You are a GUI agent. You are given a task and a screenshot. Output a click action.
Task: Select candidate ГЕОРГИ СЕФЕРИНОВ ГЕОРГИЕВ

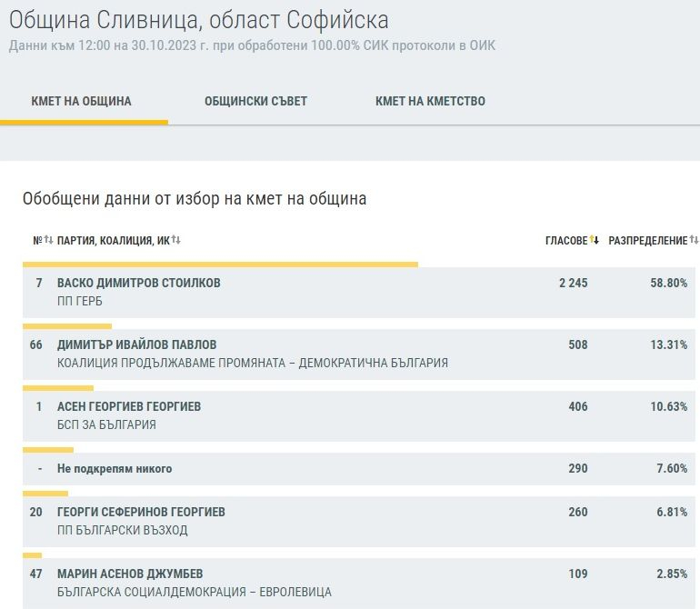click(141, 512)
